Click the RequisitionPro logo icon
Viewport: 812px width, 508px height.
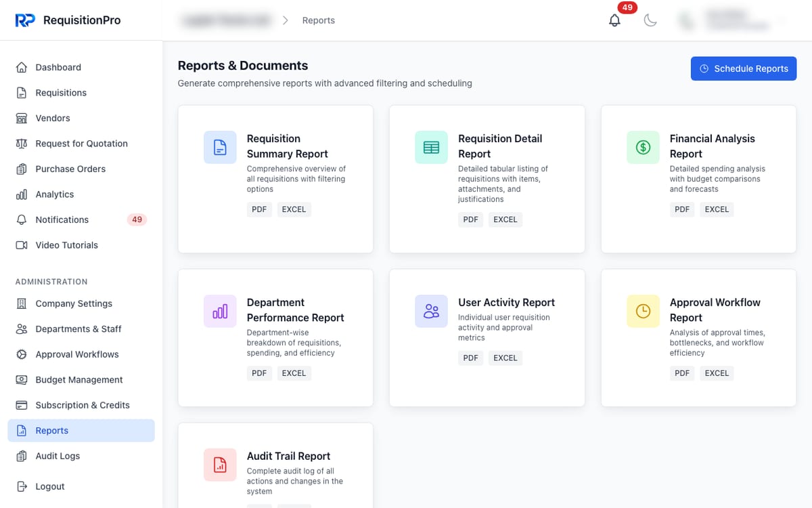[25, 20]
